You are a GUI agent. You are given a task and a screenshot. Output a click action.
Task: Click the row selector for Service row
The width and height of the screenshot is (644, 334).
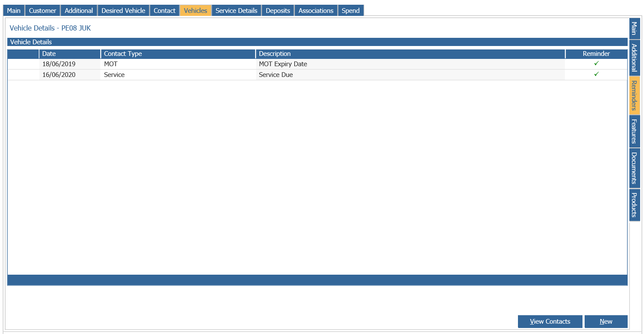coord(23,75)
